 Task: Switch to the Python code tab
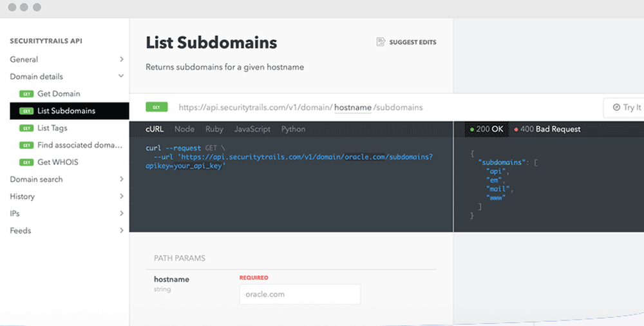pyautogui.click(x=293, y=129)
